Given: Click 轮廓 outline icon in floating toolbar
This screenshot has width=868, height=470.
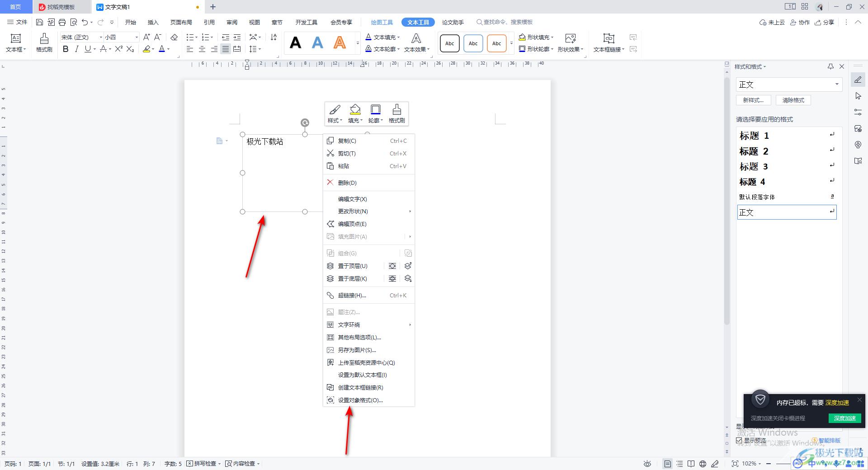Looking at the screenshot, I should tap(375, 113).
